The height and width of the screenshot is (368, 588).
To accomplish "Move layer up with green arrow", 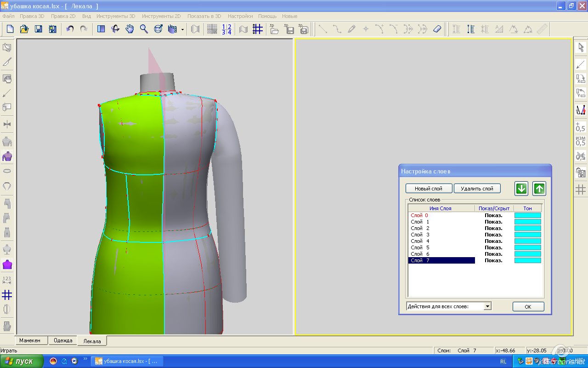I will pyautogui.click(x=539, y=189).
